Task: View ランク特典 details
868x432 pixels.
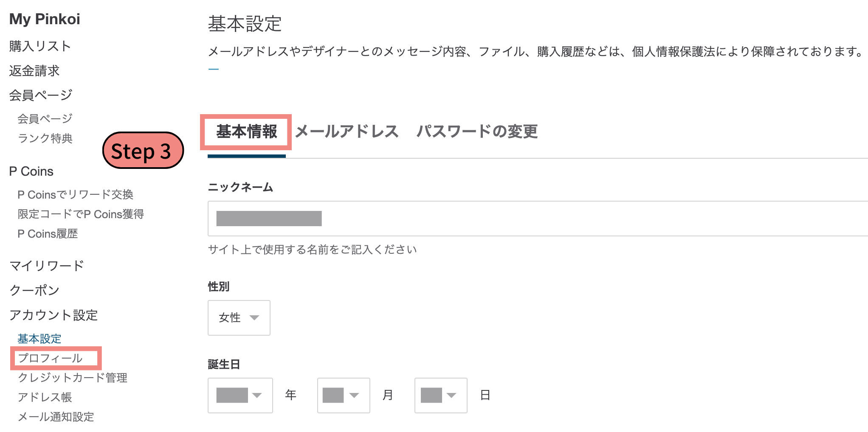Action: (45, 138)
